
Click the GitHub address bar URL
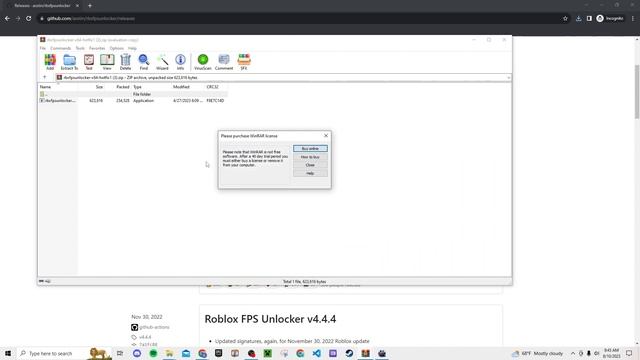91,18
